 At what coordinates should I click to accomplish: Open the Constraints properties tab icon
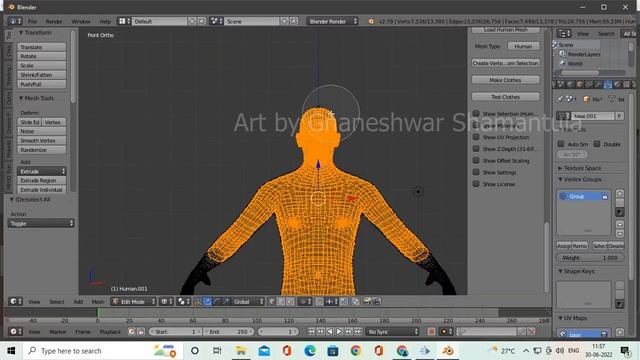[589, 84]
